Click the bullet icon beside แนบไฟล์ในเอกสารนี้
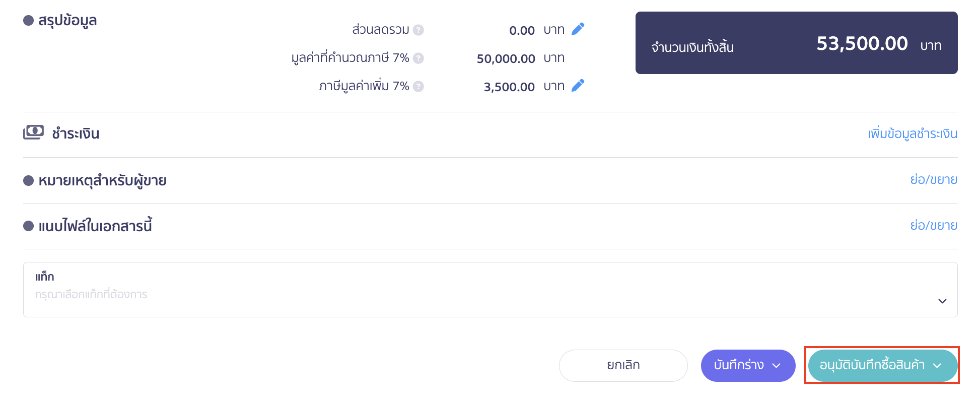980x405 pixels. click(28, 225)
